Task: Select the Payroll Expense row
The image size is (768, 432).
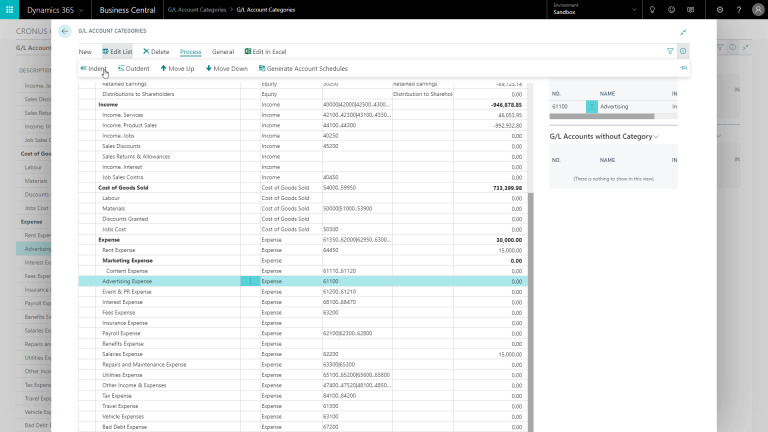Action: click(303, 334)
